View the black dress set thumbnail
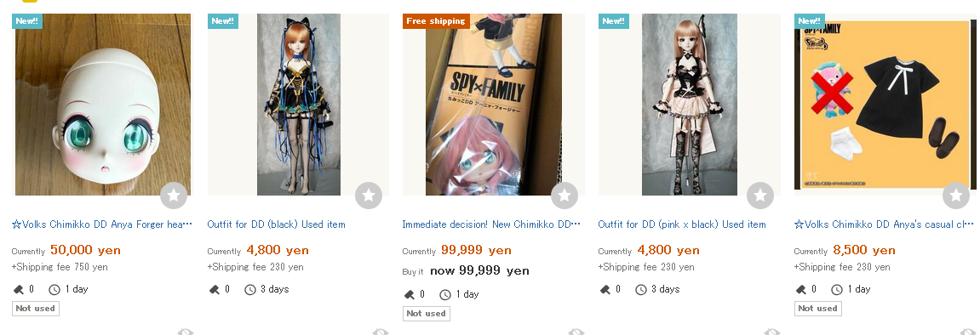The height and width of the screenshot is (335, 980). (x=885, y=105)
